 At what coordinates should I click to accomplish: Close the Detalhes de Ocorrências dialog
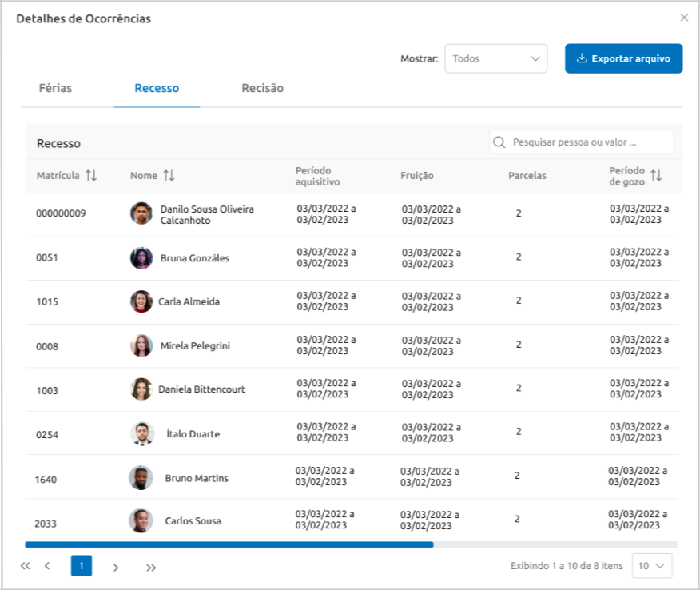[684, 18]
